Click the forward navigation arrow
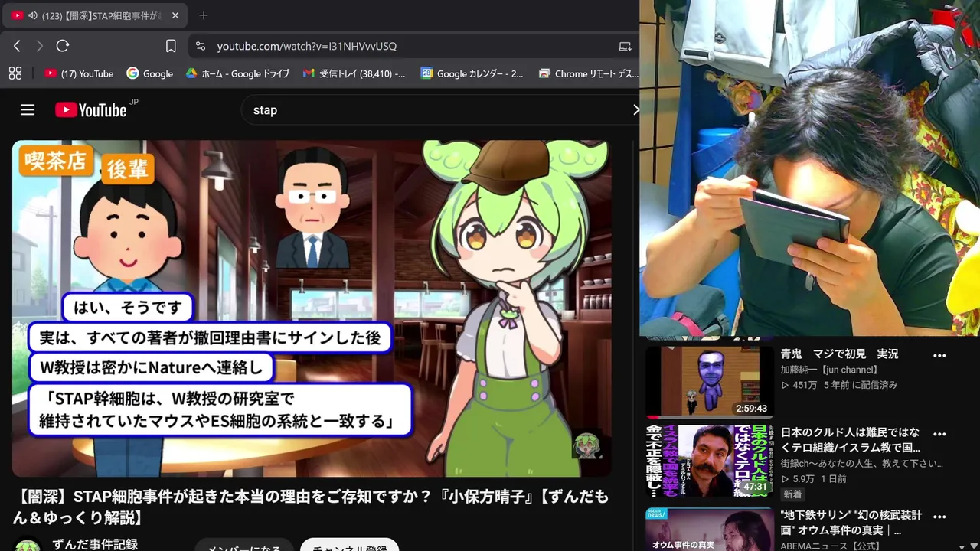 40,46
